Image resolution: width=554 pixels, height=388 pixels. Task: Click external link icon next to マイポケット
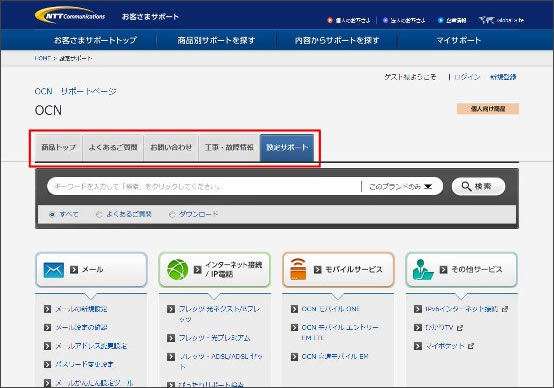tap(471, 346)
